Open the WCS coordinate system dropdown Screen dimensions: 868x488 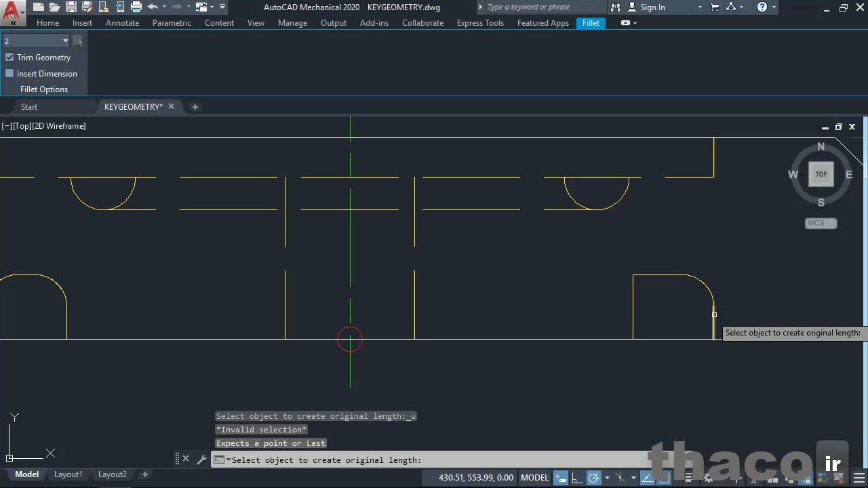point(821,223)
